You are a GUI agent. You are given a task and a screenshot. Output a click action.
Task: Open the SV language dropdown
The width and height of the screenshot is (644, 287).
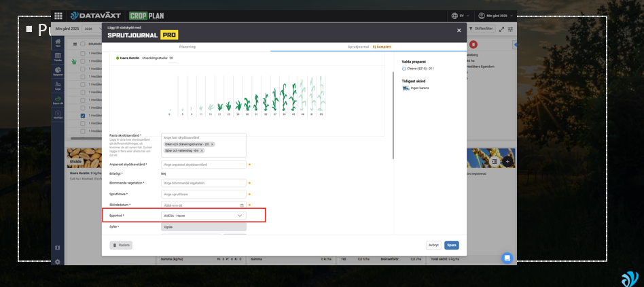pyautogui.click(x=461, y=16)
